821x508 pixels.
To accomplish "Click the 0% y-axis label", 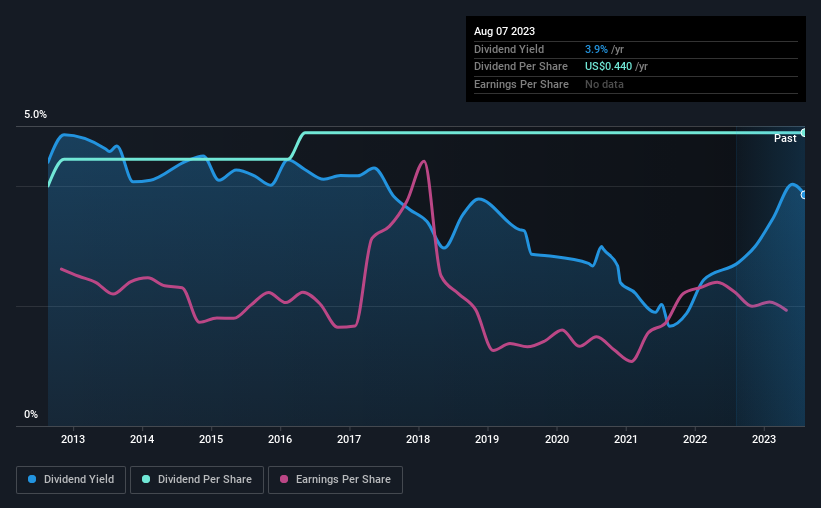I will [31, 414].
